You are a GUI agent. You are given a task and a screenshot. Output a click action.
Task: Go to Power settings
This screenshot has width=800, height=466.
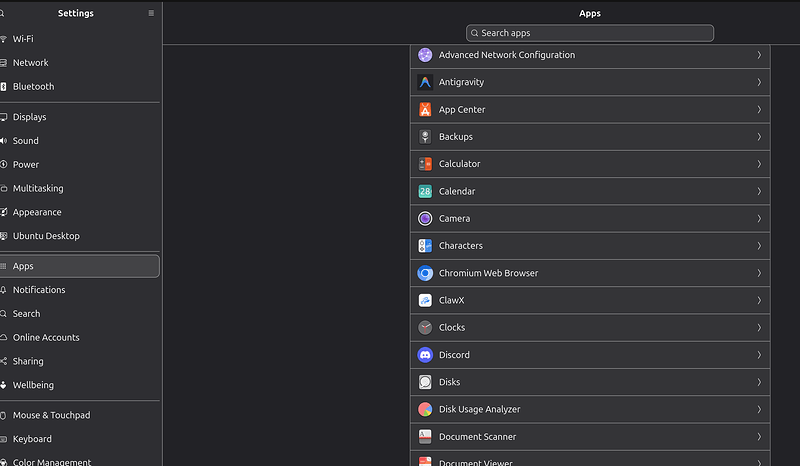79,164
